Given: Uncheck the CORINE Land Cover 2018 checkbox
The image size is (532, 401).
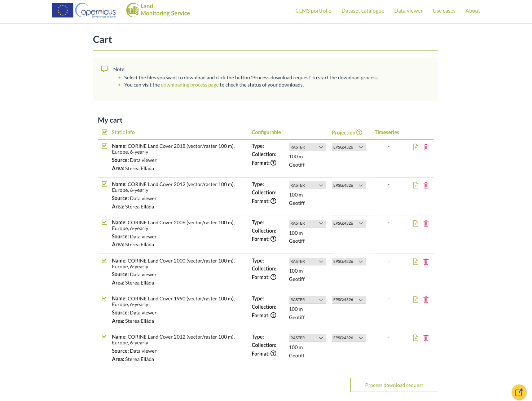Looking at the screenshot, I should pos(105,146).
